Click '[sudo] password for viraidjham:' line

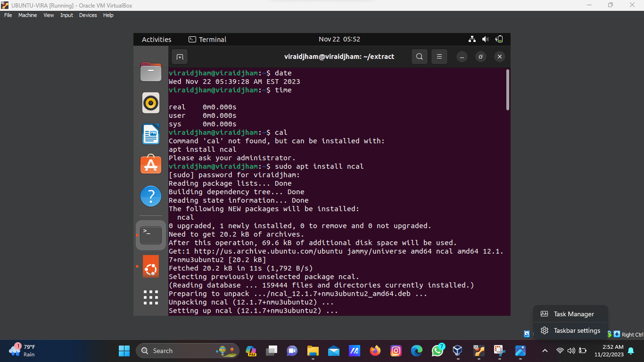pos(234,175)
